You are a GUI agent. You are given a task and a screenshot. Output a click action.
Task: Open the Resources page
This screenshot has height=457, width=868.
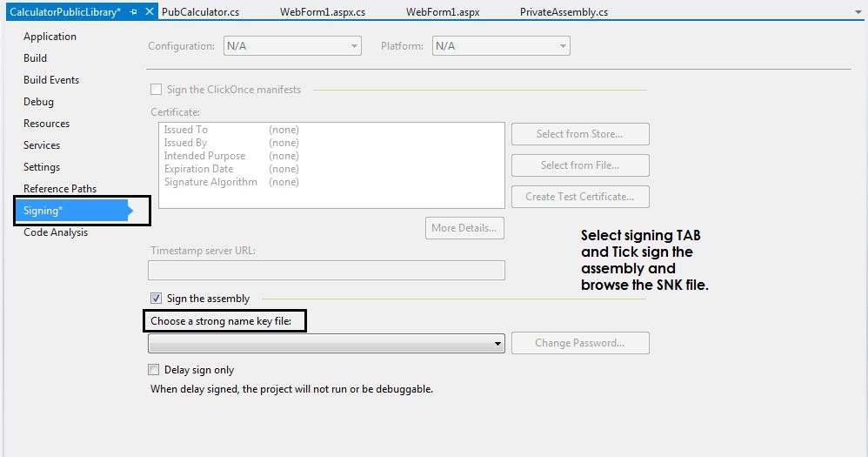pyautogui.click(x=46, y=124)
